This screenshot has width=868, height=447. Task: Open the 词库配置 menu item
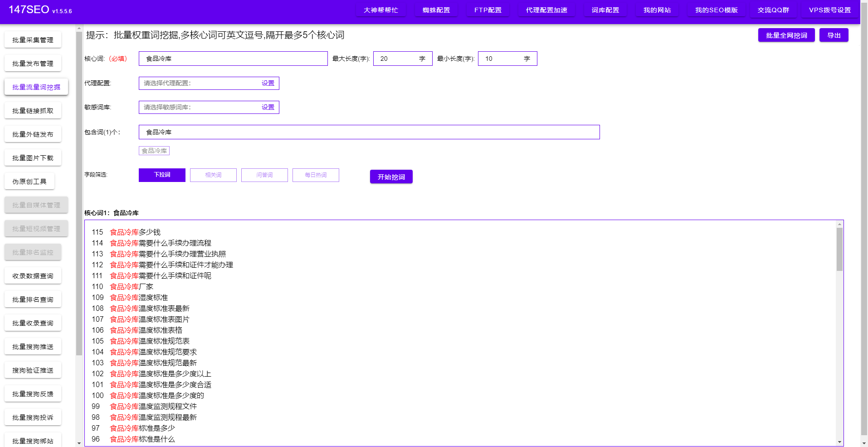[605, 10]
